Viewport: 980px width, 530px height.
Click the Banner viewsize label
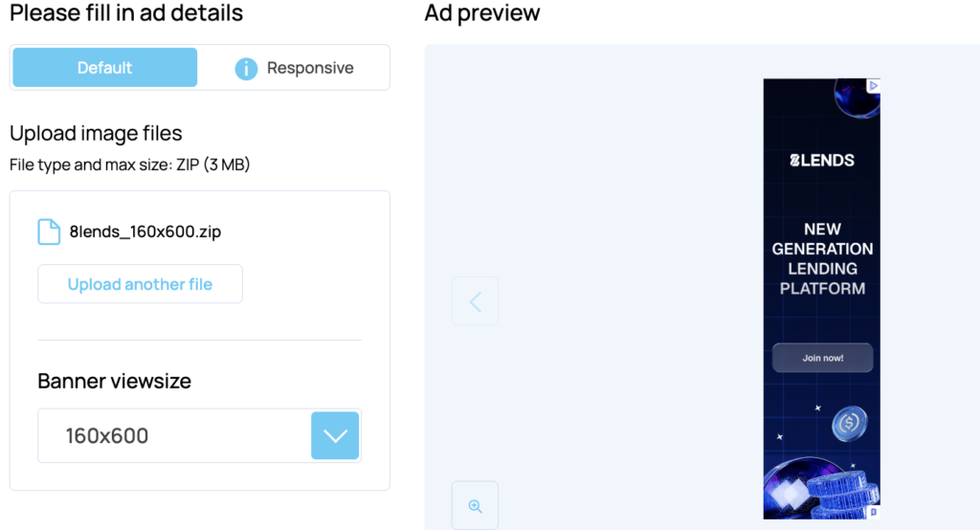pos(114,381)
